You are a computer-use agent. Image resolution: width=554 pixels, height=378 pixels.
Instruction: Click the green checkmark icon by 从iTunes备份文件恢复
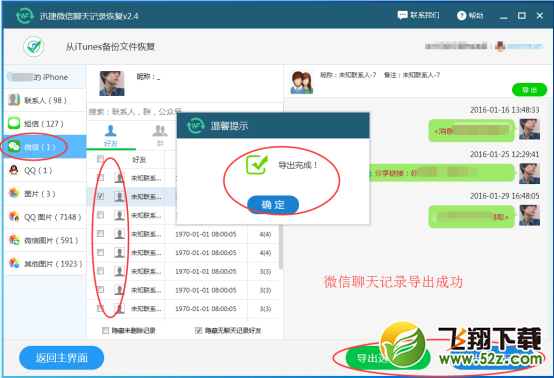point(34,46)
